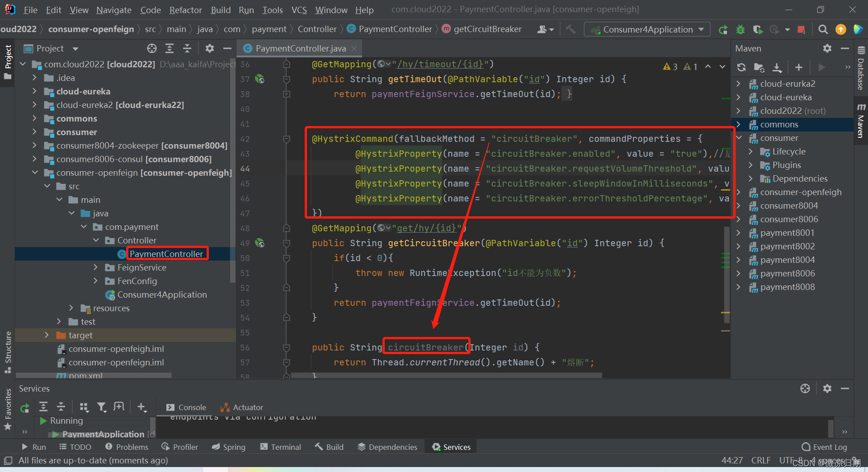Screen dimensions: 868x472
Task: Open Consumer4Application run configuration dropdown
Action: [647, 29]
